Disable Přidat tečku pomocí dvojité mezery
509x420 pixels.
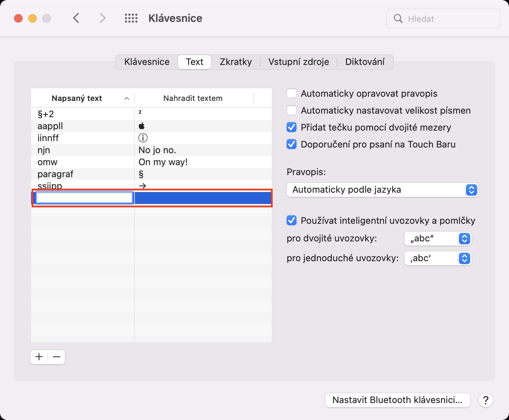tap(292, 127)
